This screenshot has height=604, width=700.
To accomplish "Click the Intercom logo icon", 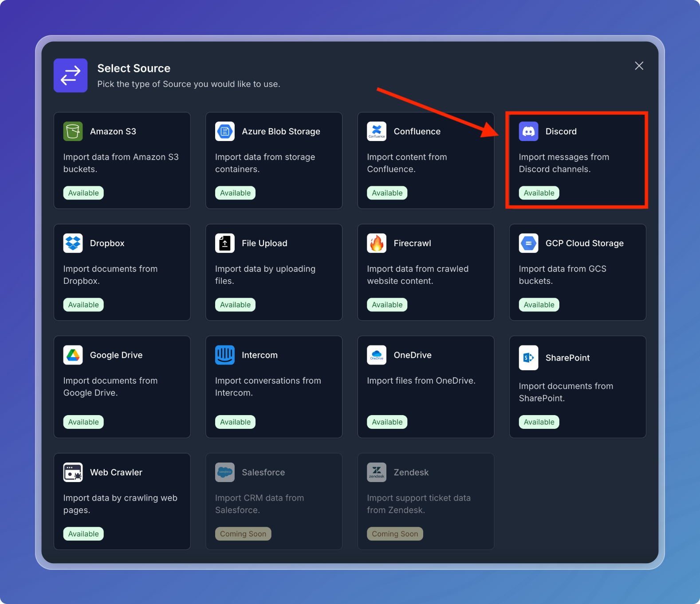I will tap(225, 355).
